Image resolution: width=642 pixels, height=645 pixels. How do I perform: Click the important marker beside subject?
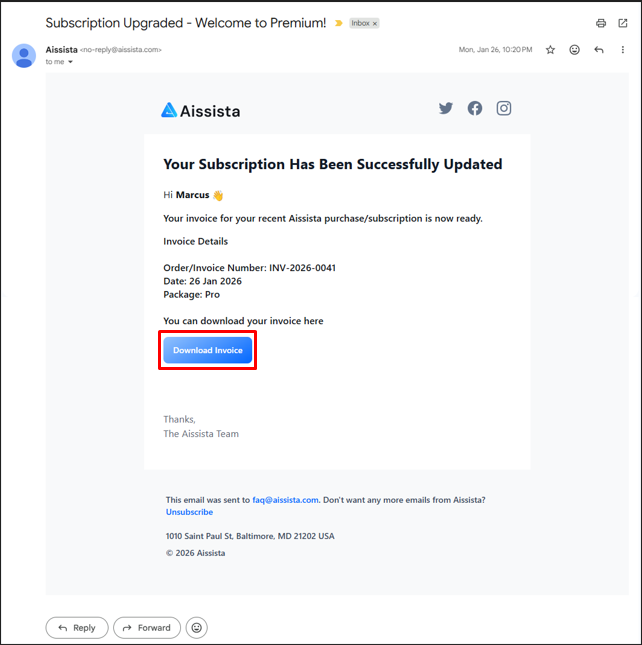tap(338, 23)
